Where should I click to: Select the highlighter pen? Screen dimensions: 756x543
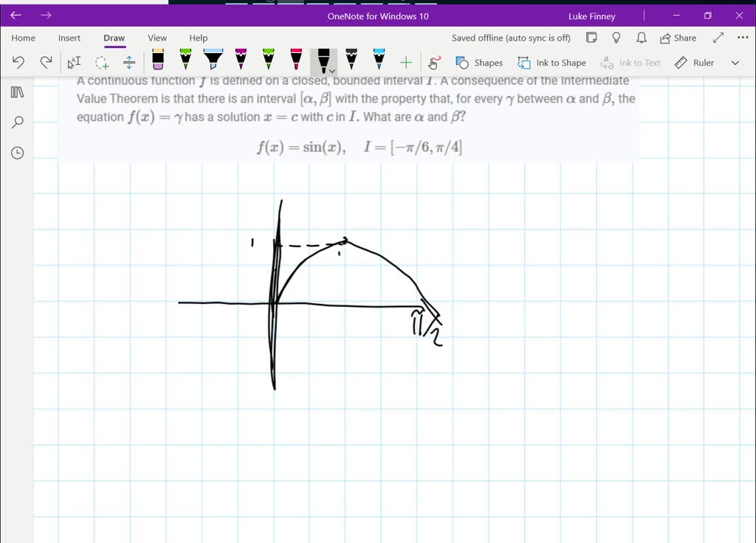[214, 62]
